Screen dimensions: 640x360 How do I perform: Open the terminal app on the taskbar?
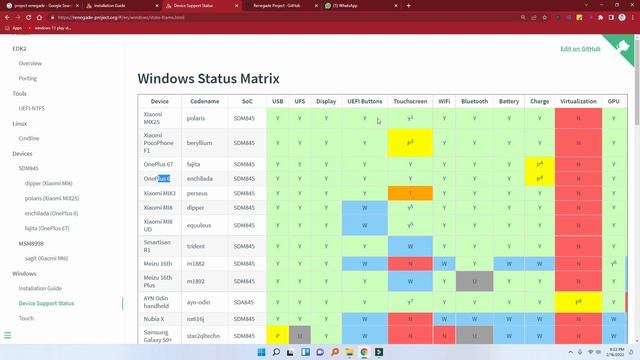[379, 352]
